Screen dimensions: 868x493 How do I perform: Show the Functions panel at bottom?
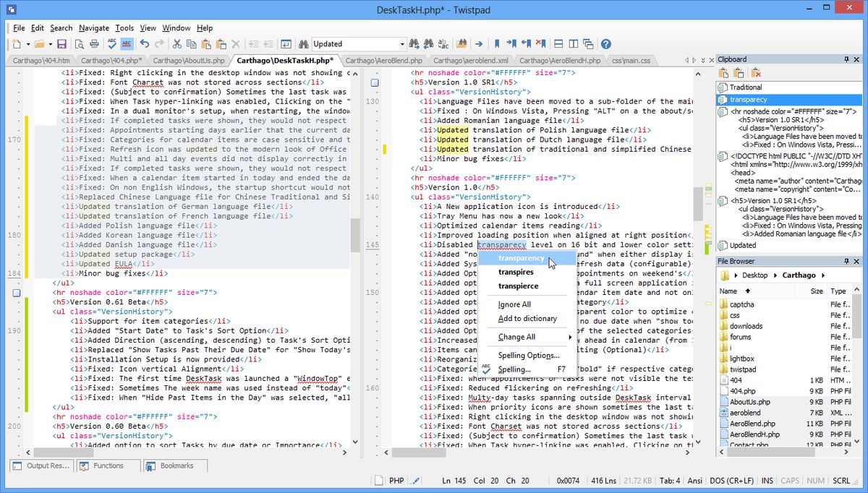(x=108, y=466)
